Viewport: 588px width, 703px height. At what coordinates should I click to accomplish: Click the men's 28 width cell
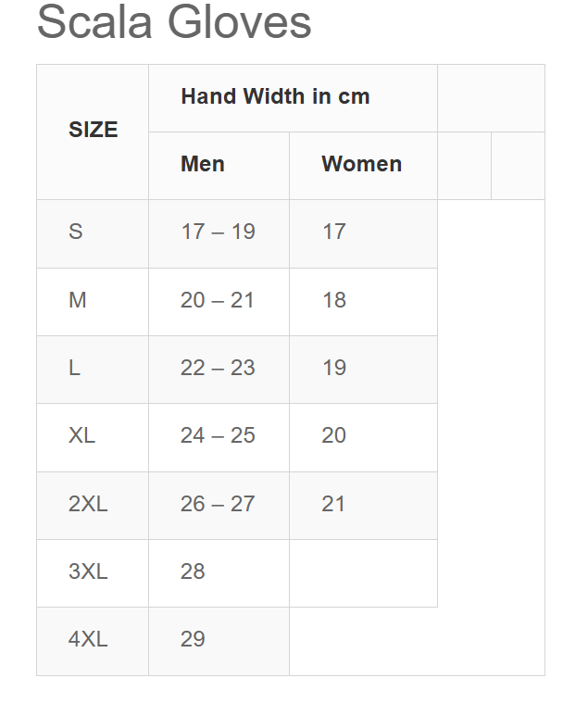click(193, 571)
